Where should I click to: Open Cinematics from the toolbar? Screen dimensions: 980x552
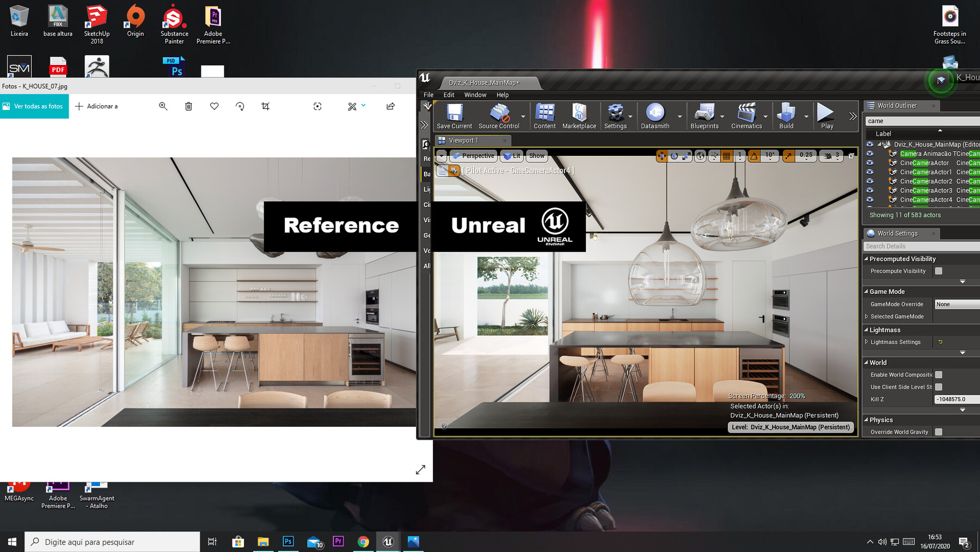point(747,116)
